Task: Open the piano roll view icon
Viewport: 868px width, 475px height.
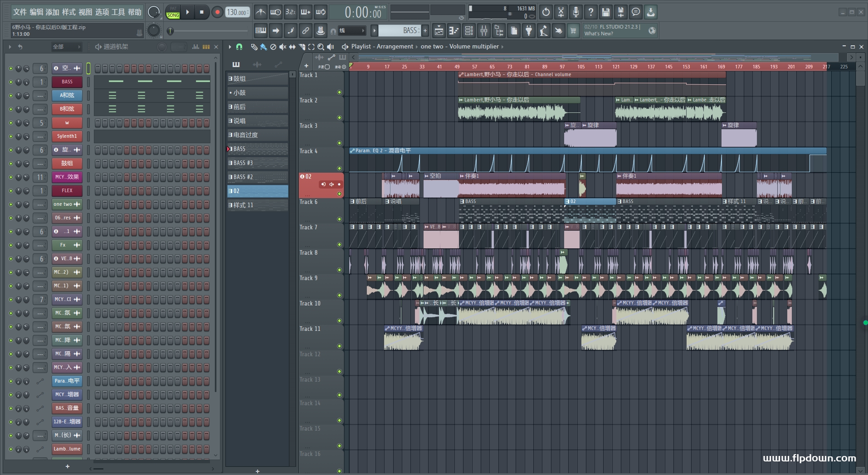Action: coord(454,31)
